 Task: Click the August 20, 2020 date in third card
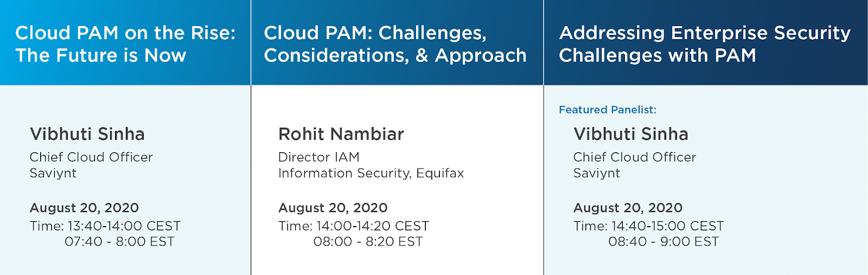pos(628,208)
